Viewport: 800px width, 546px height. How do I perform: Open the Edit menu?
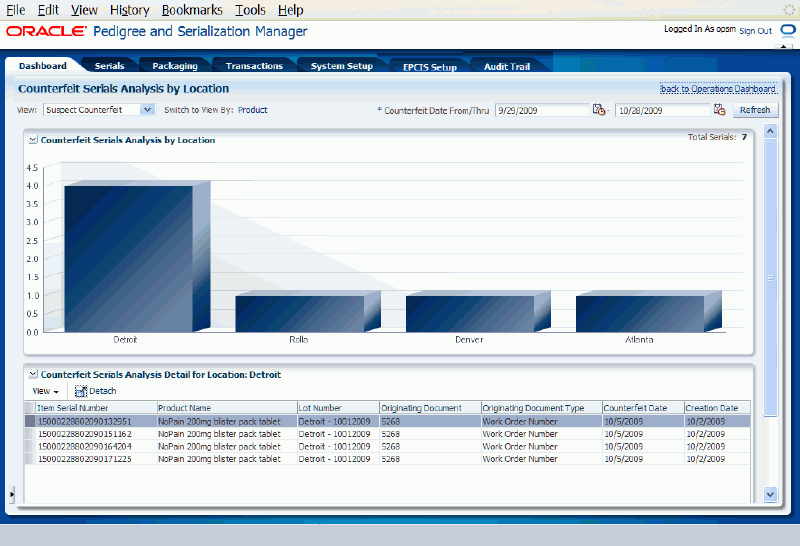pos(48,10)
